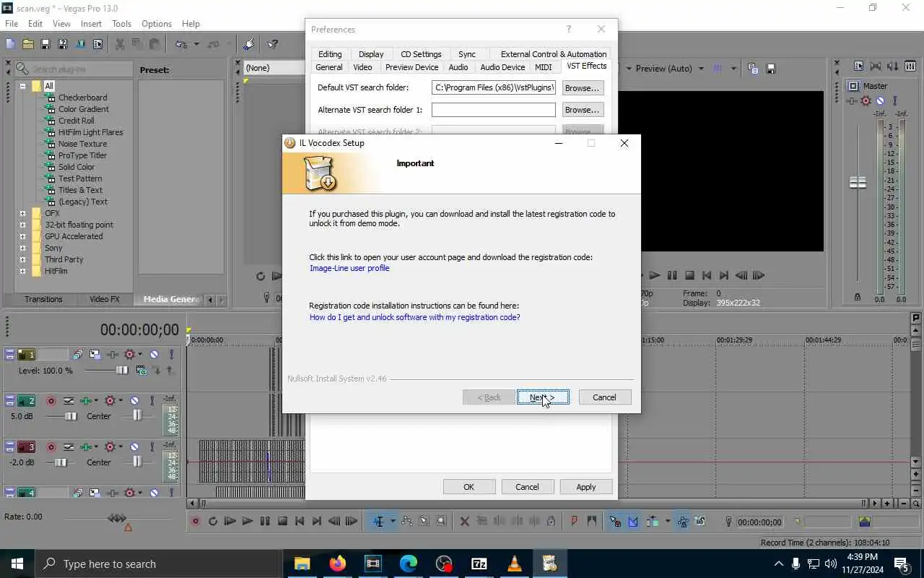Arm track 2 for record
Image resolution: width=924 pixels, height=578 pixels.
point(51,401)
